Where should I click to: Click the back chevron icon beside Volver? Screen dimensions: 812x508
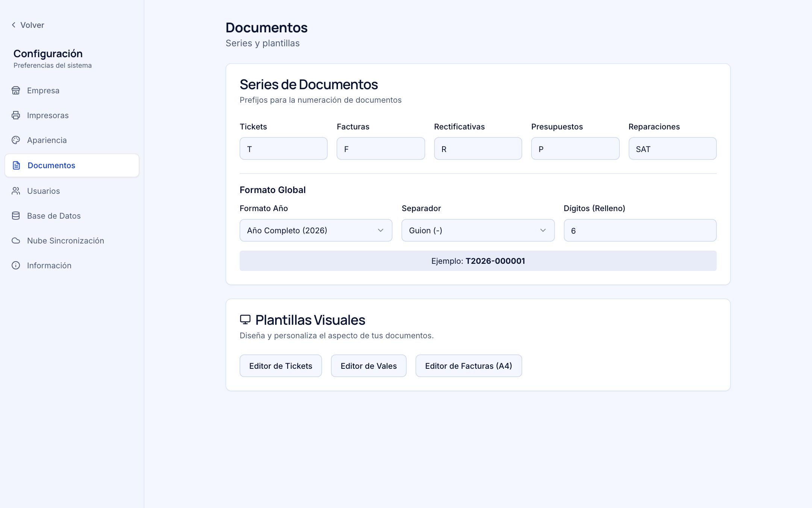tap(14, 25)
